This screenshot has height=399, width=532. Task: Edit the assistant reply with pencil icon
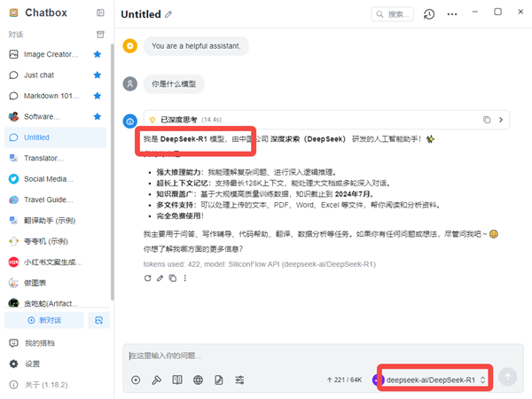(x=160, y=278)
